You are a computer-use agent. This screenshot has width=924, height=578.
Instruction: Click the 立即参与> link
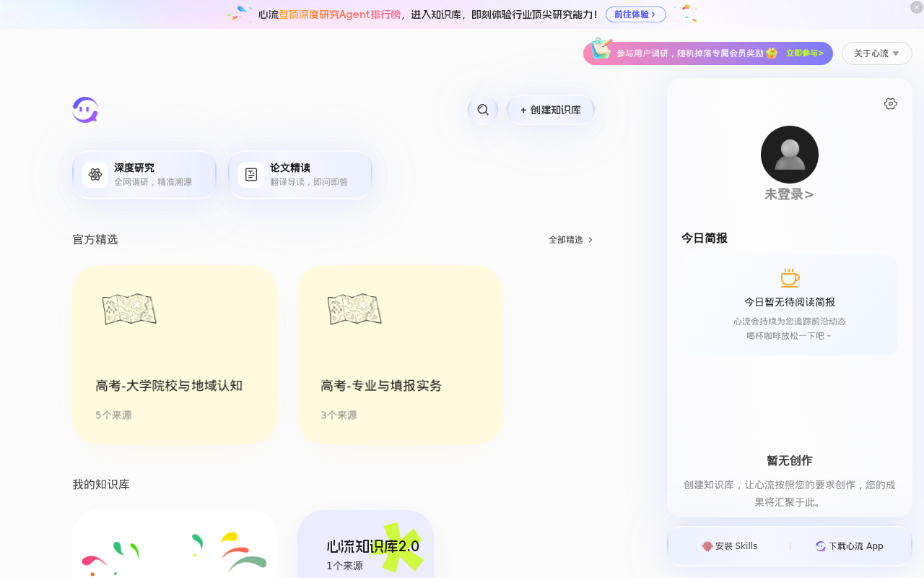805,53
